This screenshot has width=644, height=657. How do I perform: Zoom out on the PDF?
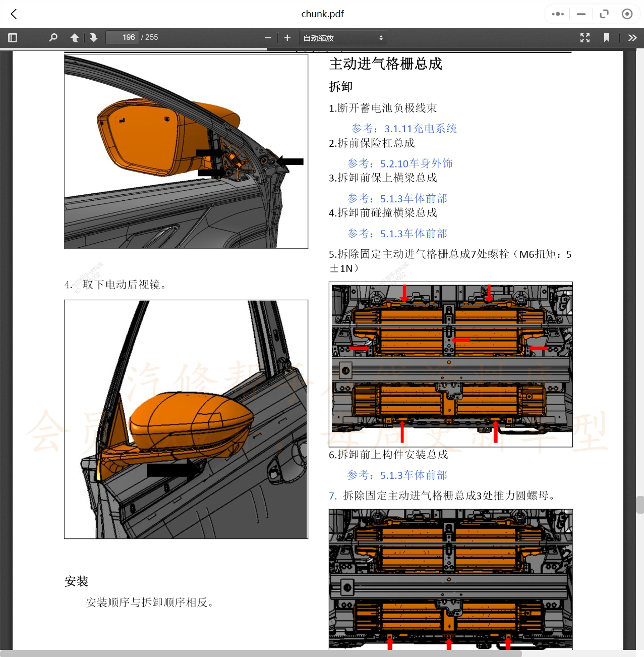pyautogui.click(x=268, y=37)
